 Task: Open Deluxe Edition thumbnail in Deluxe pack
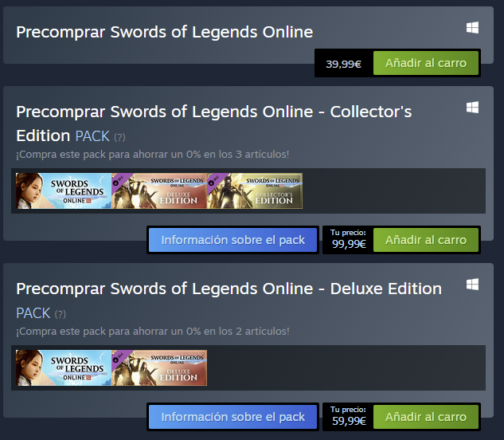point(159,367)
